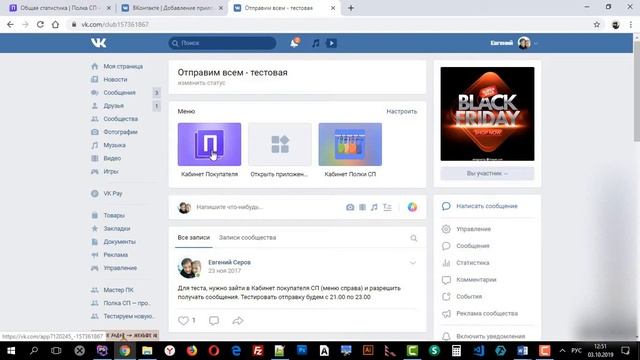
Task: Open Статистика in right panel
Action: 473,263
